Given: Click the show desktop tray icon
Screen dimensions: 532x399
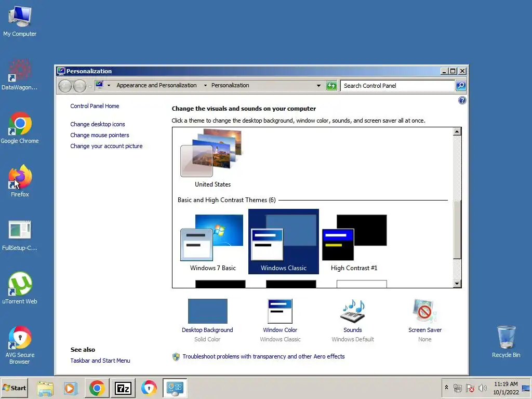Looking at the screenshot, I should (526, 388).
